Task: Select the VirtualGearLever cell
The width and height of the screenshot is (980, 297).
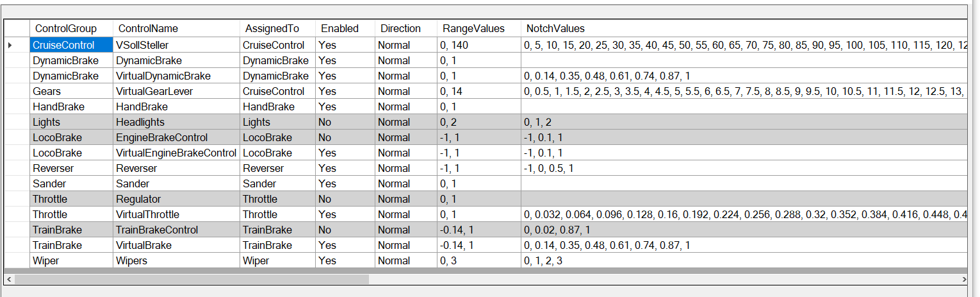Action: 154,91
